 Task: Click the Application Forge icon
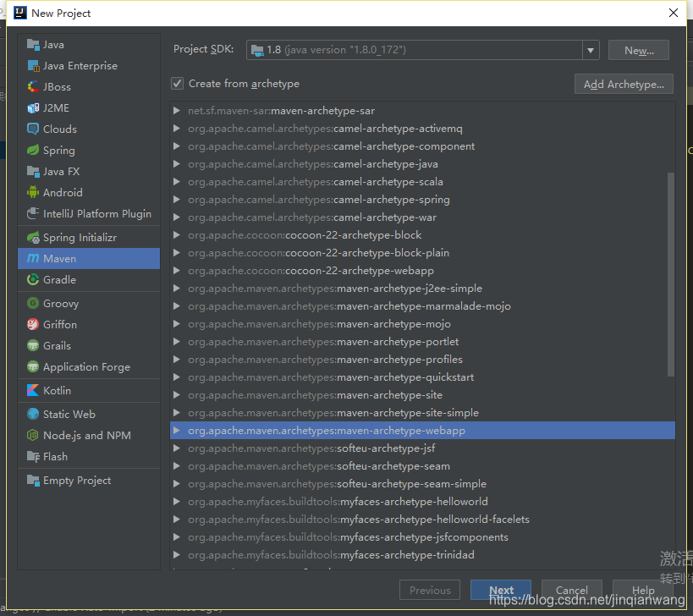point(33,366)
